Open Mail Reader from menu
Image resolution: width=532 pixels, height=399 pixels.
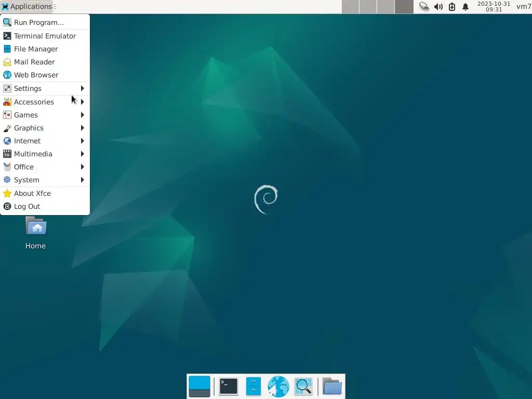tap(45, 62)
